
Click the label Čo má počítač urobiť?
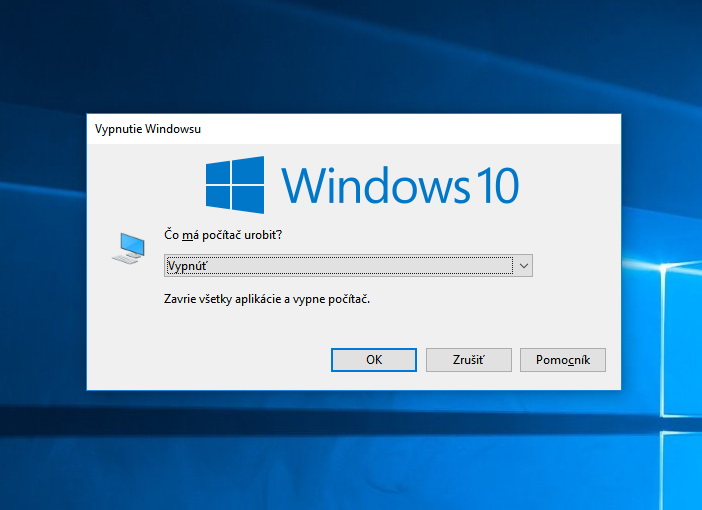pyautogui.click(x=223, y=235)
